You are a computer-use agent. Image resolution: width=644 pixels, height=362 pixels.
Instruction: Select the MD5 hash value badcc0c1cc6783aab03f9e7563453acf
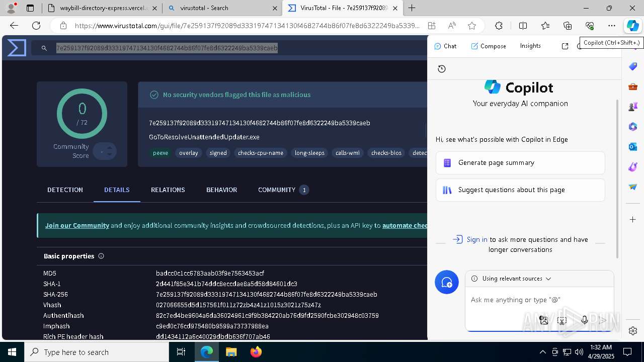pos(210,274)
